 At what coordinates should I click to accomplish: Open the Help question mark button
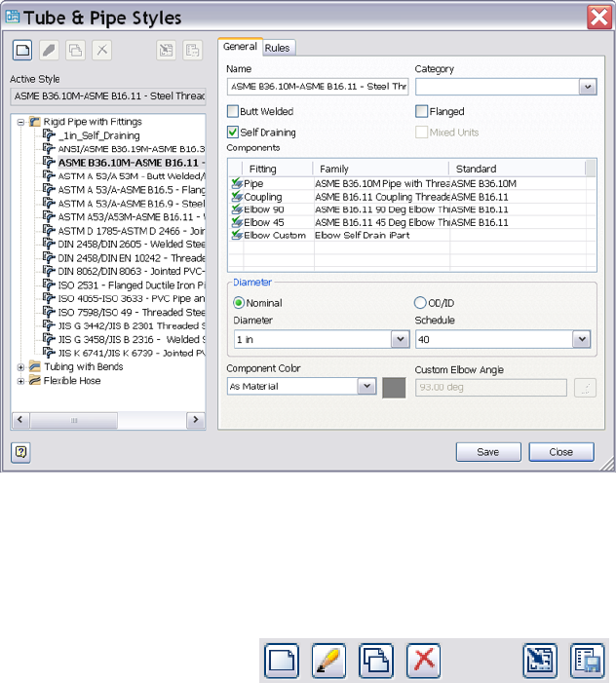[20, 452]
